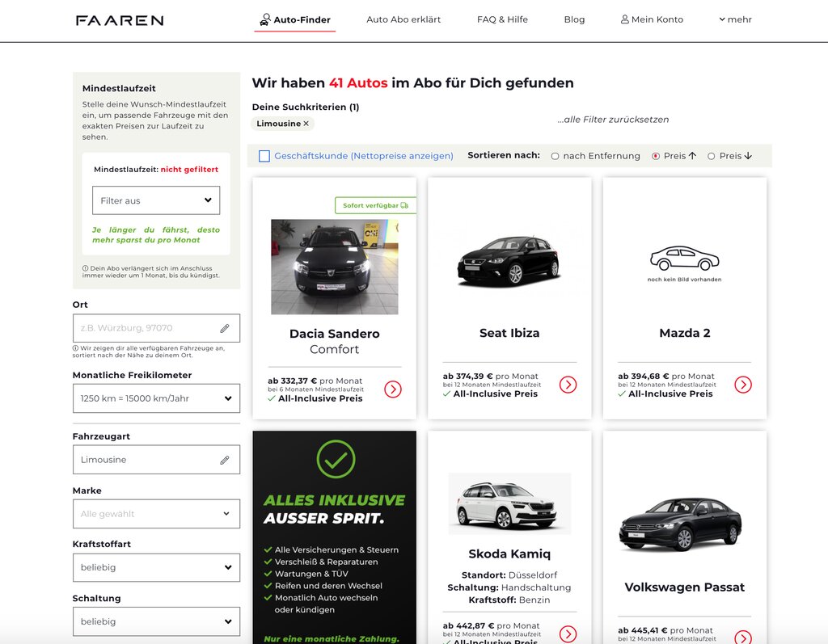The height and width of the screenshot is (644, 828).
Task: Click 'Standort: Düsseldorf' text
Action: (x=509, y=575)
